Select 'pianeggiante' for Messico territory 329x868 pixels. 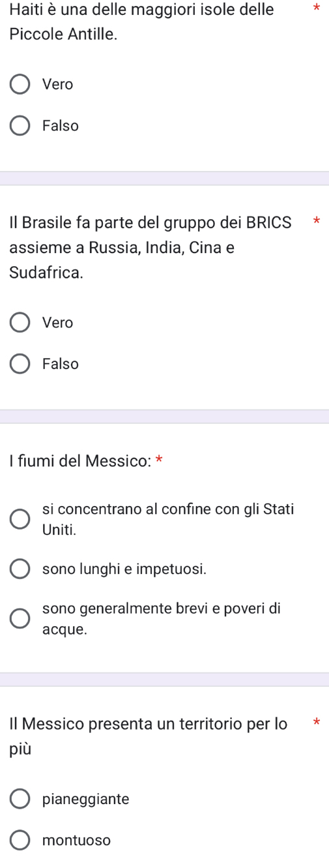[x=20, y=799]
